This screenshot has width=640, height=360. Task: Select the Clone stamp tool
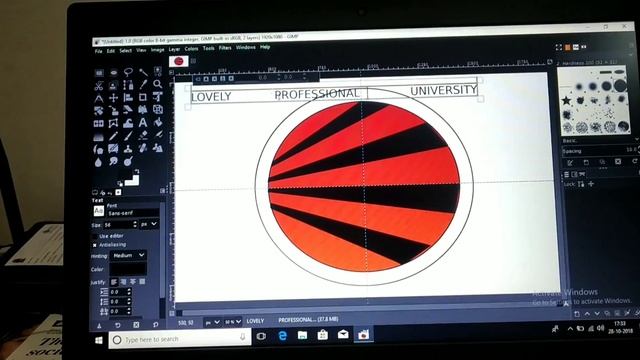coord(128,149)
